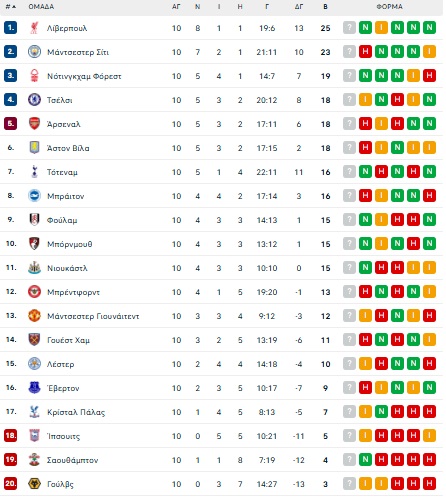The height and width of the screenshot is (497, 446).
Task: Open the Λίβερπουλ team link
Action: (67, 28)
